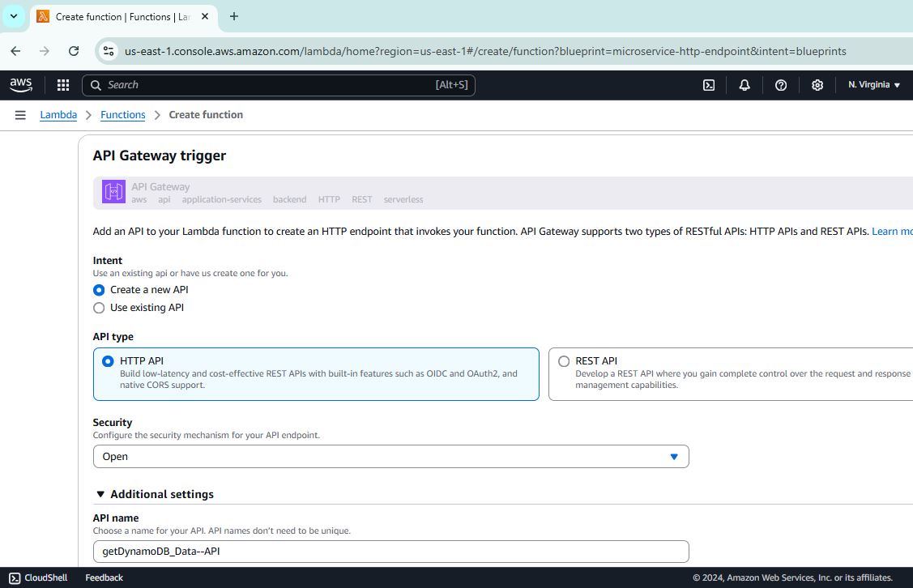Screen dimensions: 913x588
Task: Click the application-services tag label
Action: click(x=222, y=199)
